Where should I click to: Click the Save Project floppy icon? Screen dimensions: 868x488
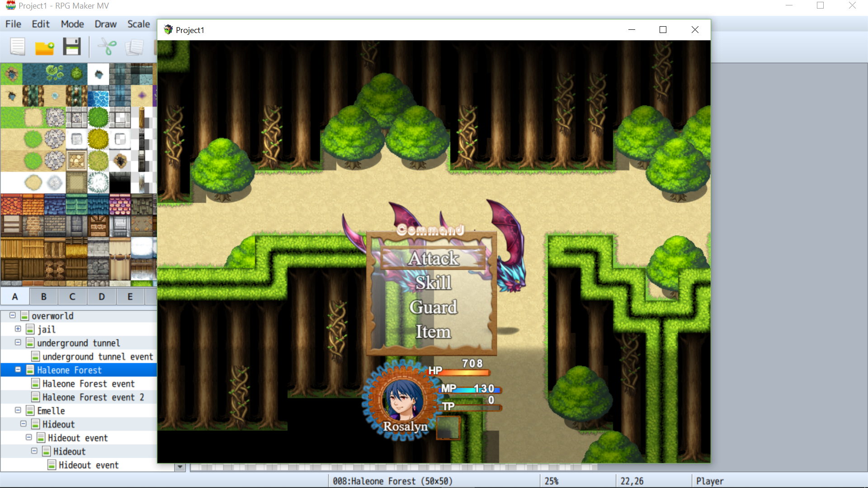coord(71,47)
